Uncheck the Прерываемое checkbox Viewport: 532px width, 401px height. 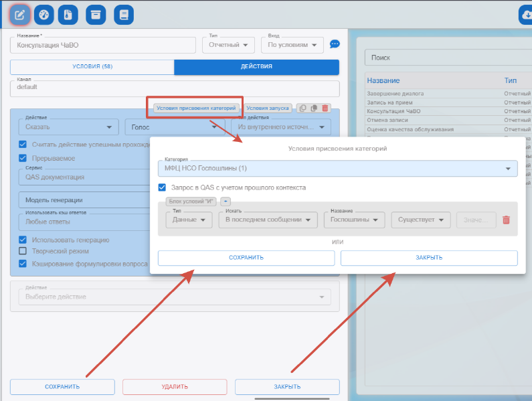point(23,159)
